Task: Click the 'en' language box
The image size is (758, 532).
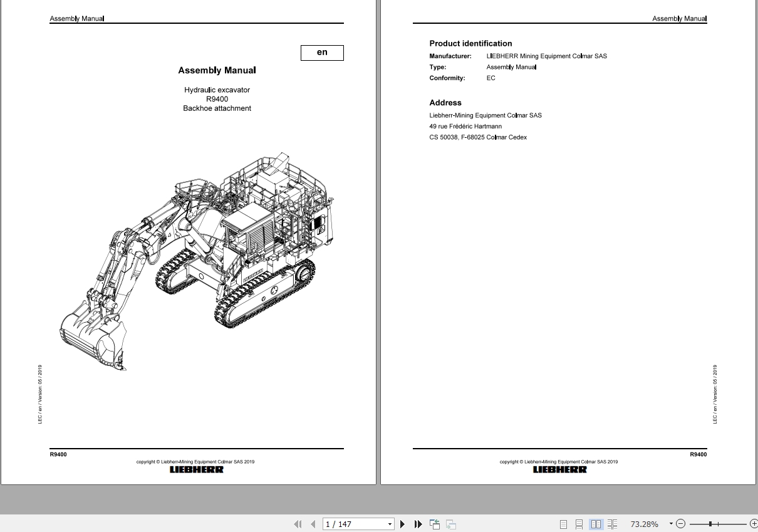Action: (322, 53)
